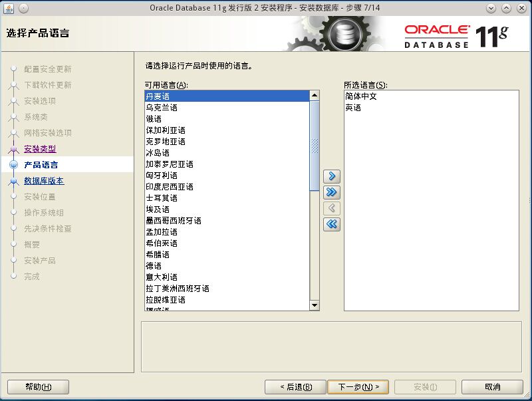
Task: Select 土耳其语 in available languages
Action: [x=227, y=198]
